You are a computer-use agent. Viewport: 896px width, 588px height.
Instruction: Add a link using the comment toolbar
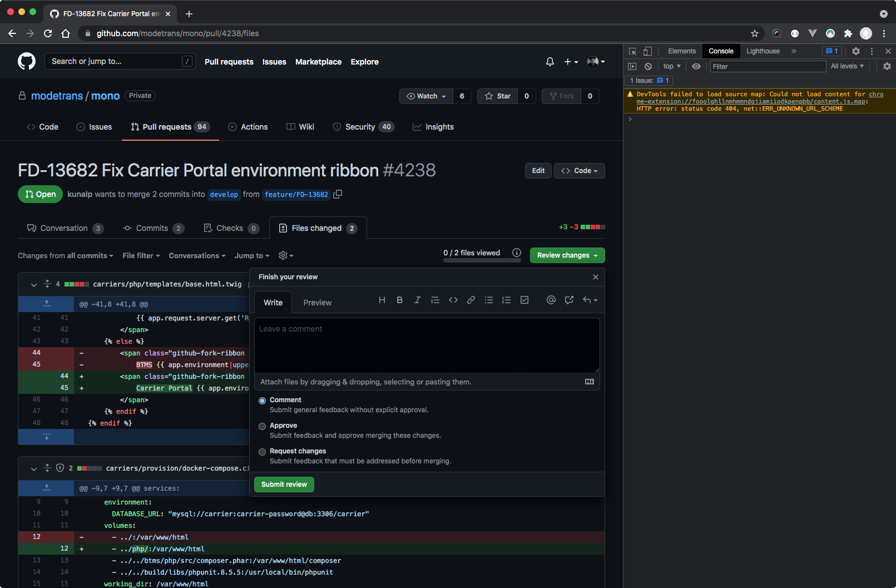(x=471, y=300)
